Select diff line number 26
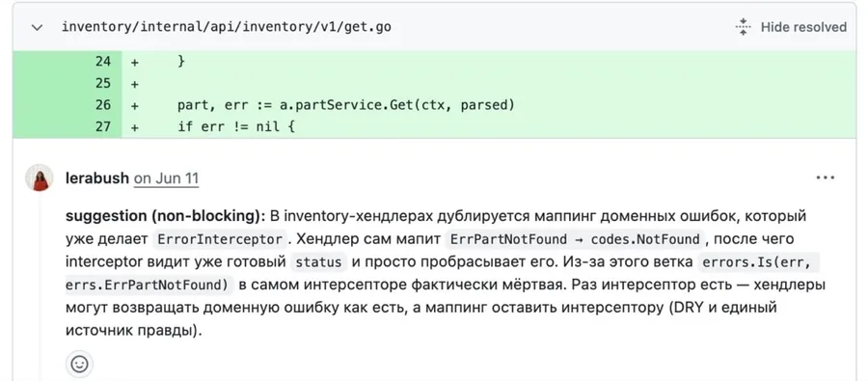The width and height of the screenshot is (868, 381). click(x=103, y=105)
